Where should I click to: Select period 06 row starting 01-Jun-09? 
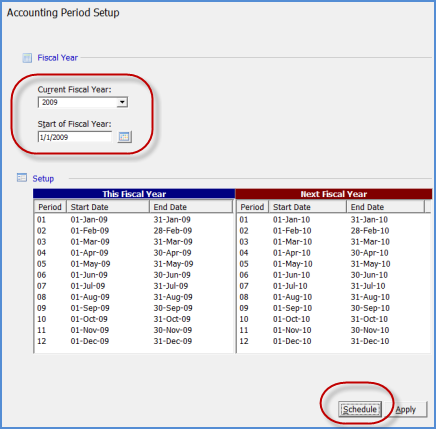coord(133,275)
